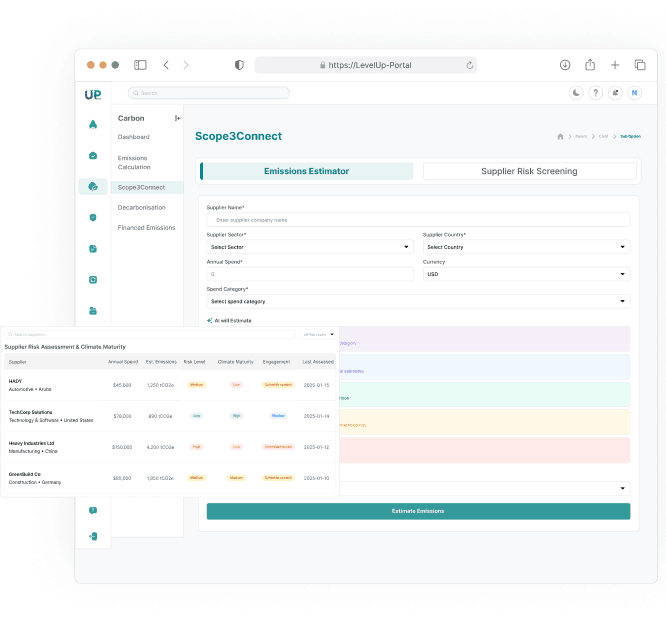
Task: Click the Supplier Name input field
Action: (418, 219)
